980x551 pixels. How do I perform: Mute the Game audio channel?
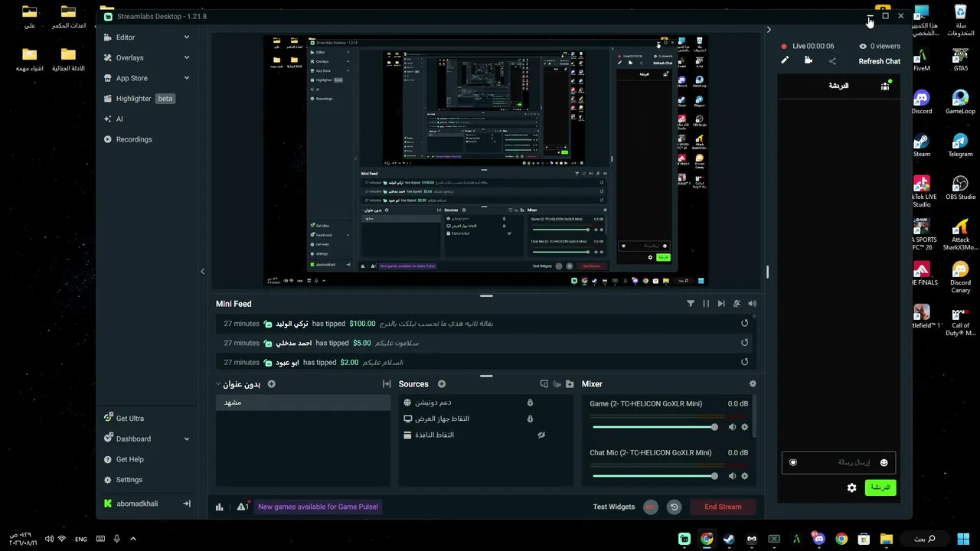(732, 427)
